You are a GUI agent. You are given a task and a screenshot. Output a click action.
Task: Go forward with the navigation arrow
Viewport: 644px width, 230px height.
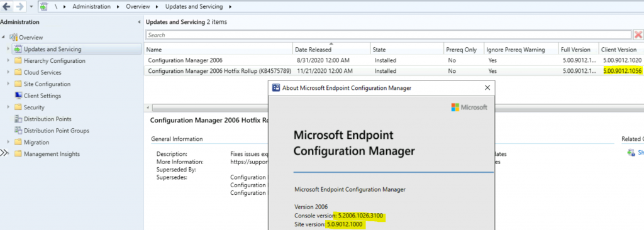19,6
